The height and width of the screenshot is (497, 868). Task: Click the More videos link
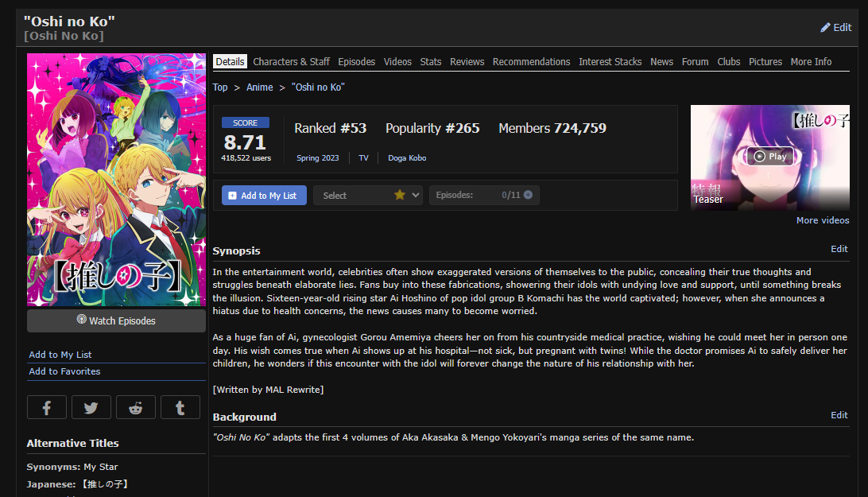(823, 220)
